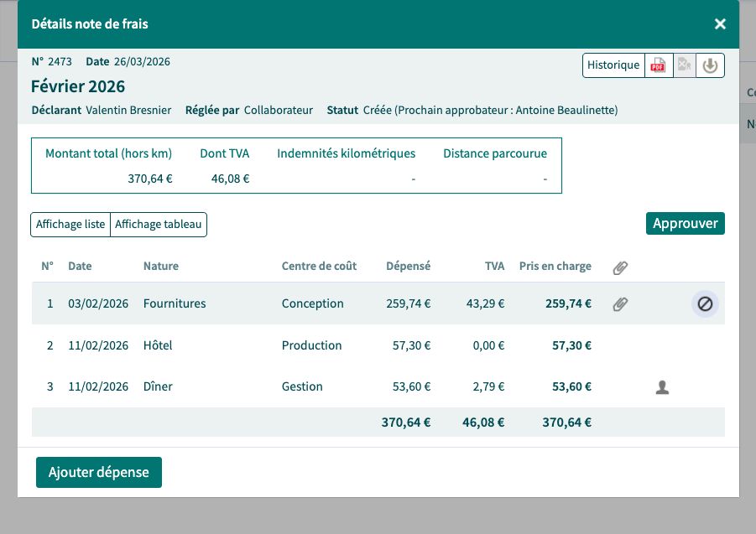Click the 57,30 € Dépensé amount
756x534 pixels.
click(x=411, y=345)
